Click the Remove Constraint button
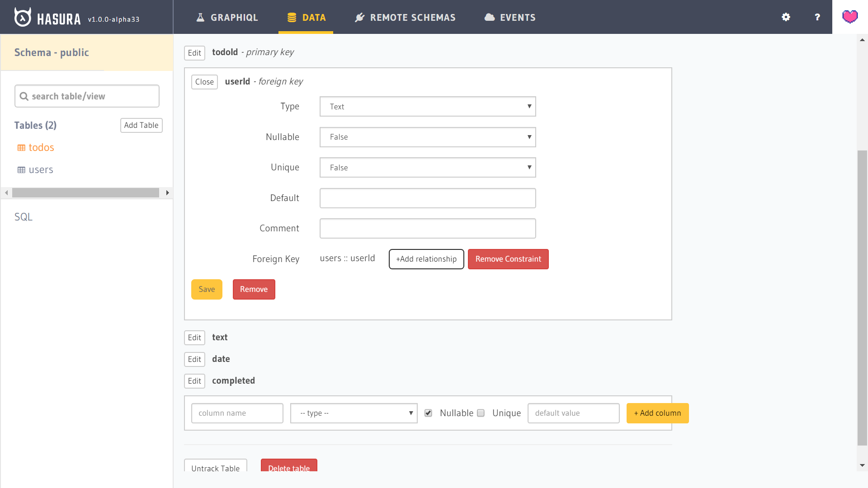Viewport: 868px width, 488px height. click(x=508, y=259)
